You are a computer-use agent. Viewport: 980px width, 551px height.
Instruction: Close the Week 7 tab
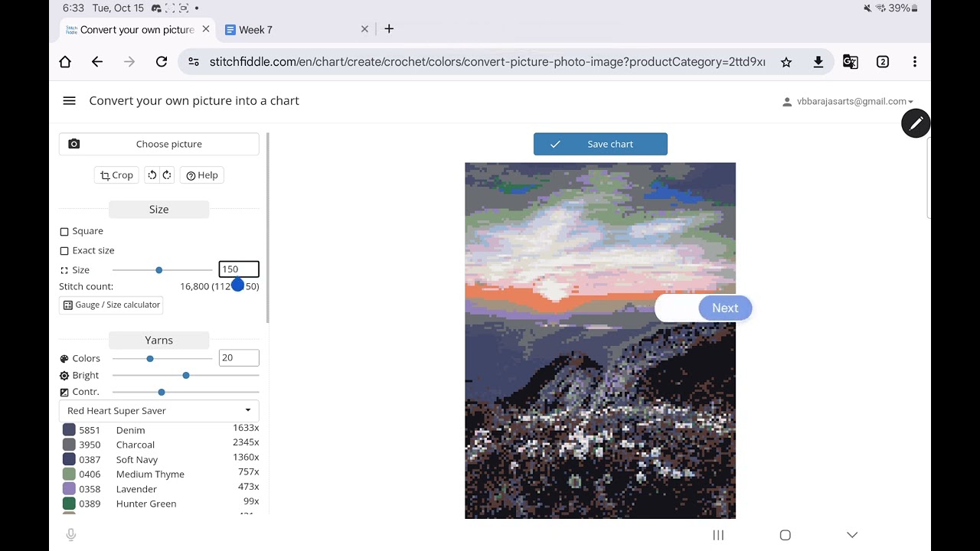(x=364, y=29)
